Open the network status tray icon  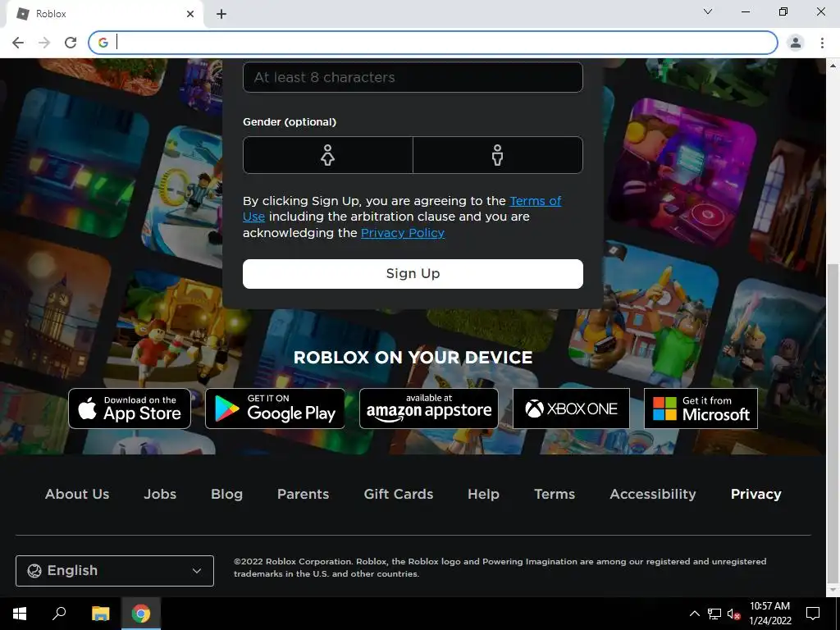(714, 614)
